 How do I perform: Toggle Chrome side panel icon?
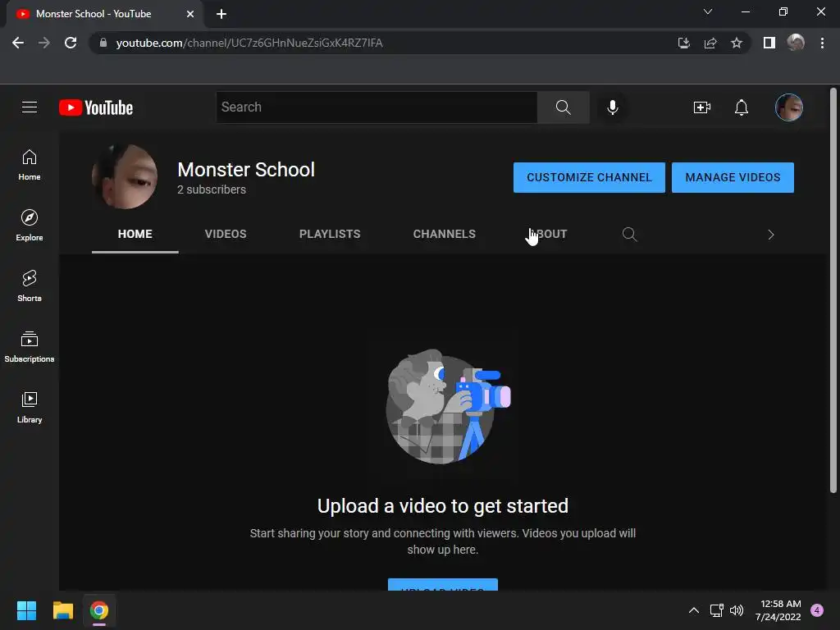(x=769, y=43)
